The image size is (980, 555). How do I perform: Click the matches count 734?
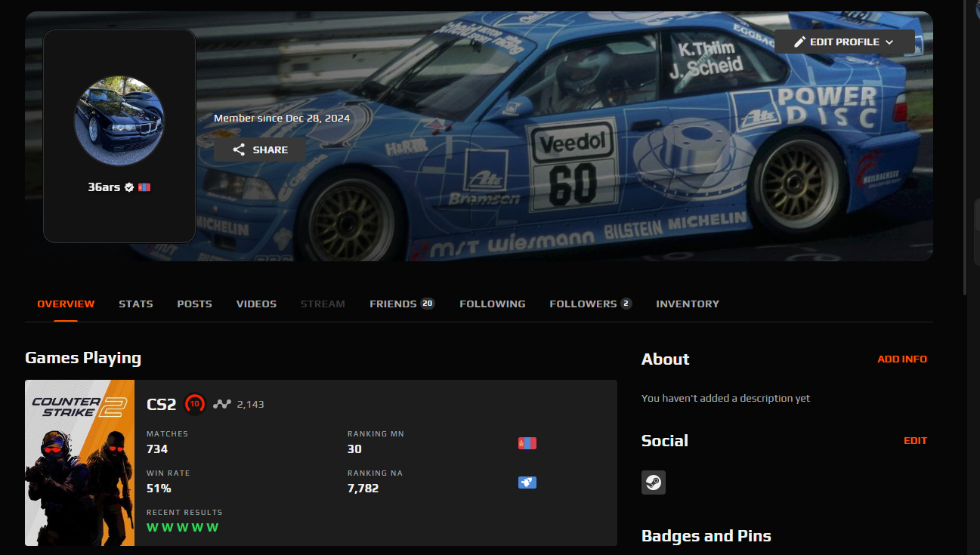tap(157, 449)
